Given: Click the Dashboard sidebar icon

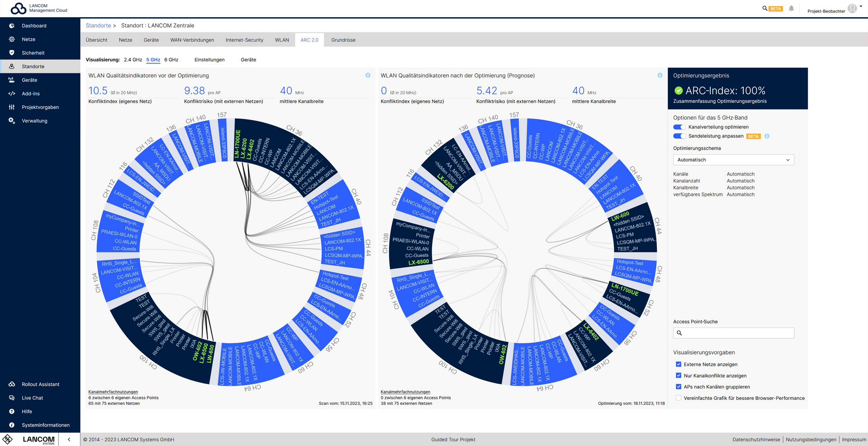Looking at the screenshot, I should (12, 26).
